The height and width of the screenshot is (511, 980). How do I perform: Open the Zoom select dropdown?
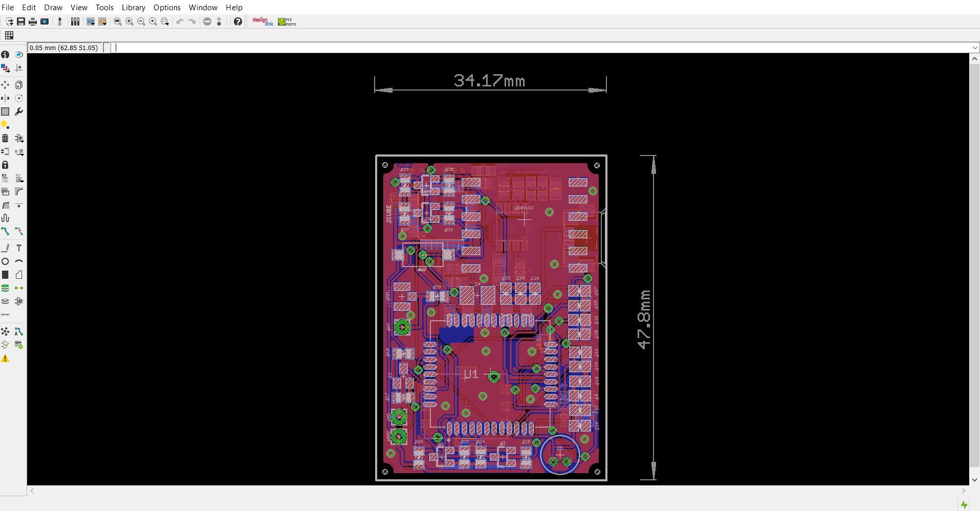165,21
